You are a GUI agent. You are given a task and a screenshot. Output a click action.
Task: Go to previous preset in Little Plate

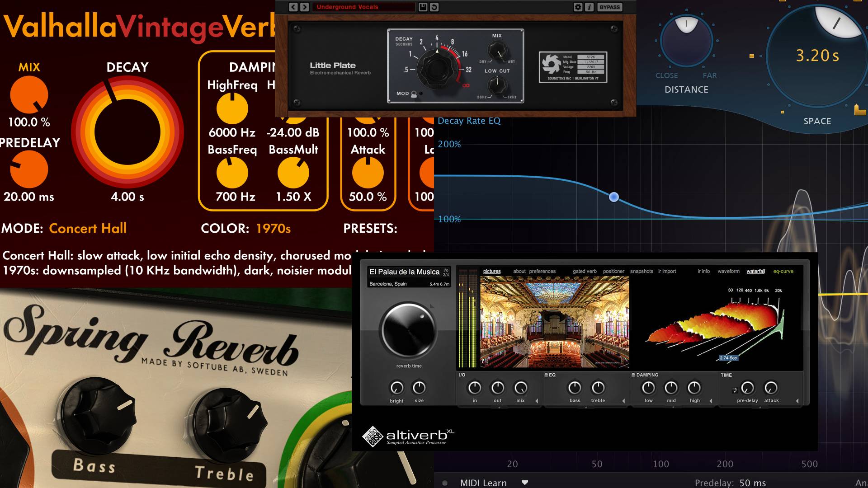293,7
